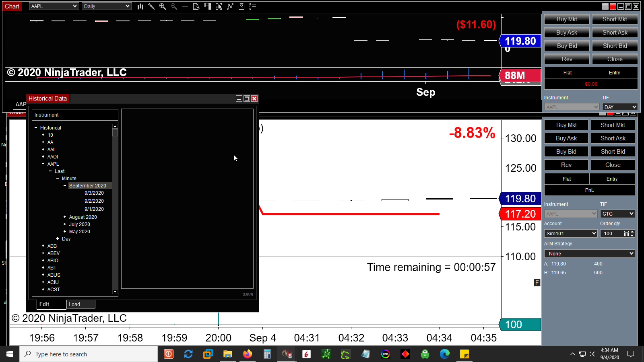The height and width of the screenshot is (362, 644).
Task: Open File Explorer from the taskbar
Action: (x=228, y=354)
